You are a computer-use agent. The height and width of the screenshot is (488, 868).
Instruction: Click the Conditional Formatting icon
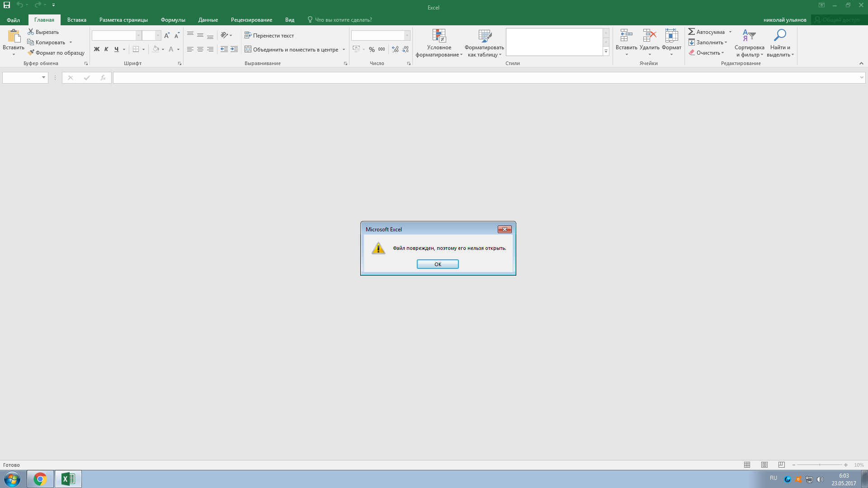(439, 36)
